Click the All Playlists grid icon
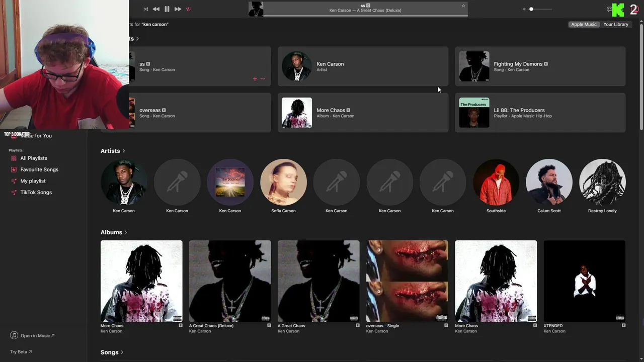 14,158
